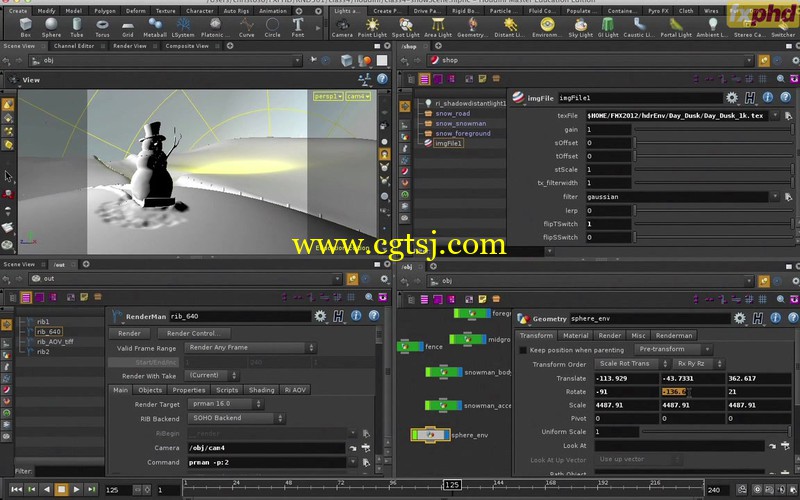Open help for the RenderMan rib_640 node

pyautogui.click(x=374, y=316)
